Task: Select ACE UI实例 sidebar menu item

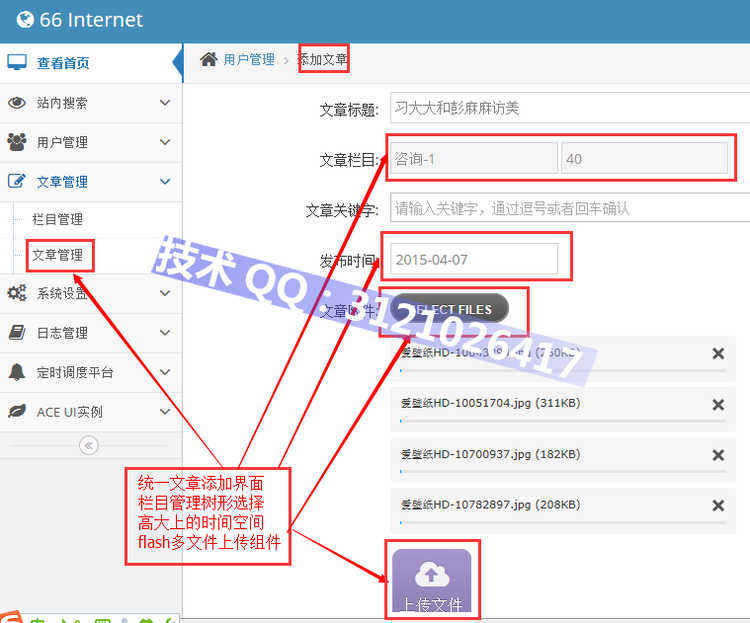Action: tap(90, 412)
